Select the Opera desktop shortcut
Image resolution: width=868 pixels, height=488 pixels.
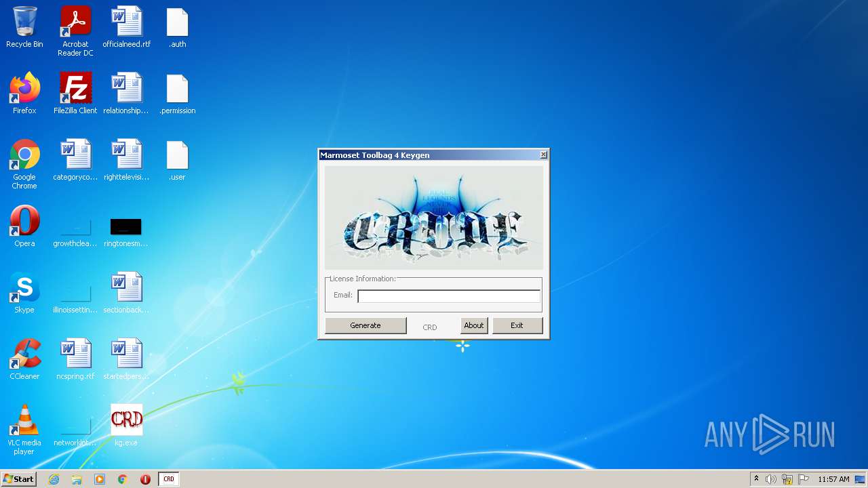point(24,226)
